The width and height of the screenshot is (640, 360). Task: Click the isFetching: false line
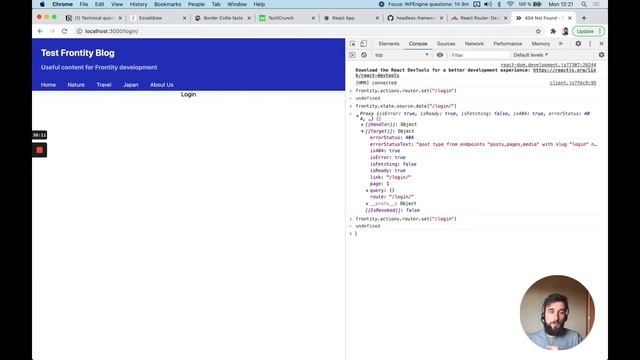(x=393, y=164)
